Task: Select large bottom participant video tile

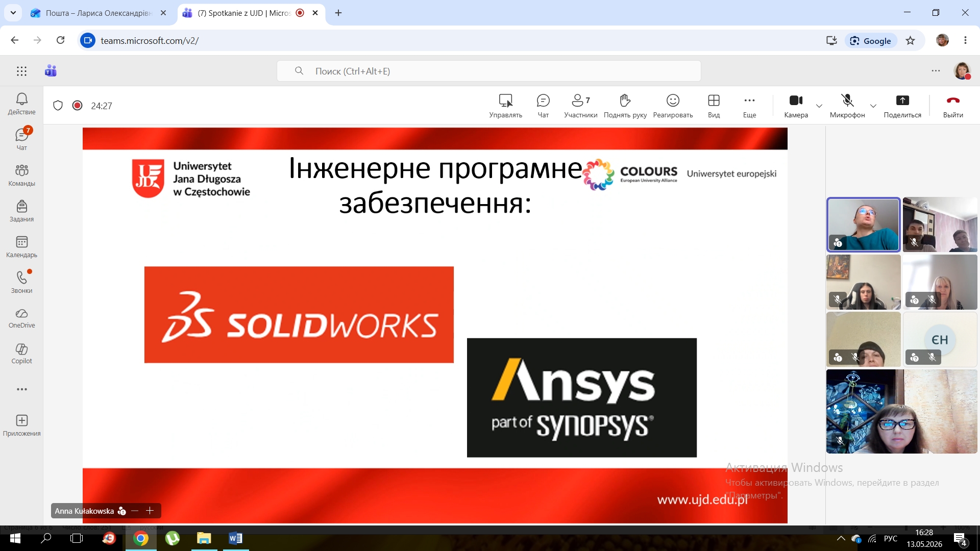Action: click(x=901, y=411)
